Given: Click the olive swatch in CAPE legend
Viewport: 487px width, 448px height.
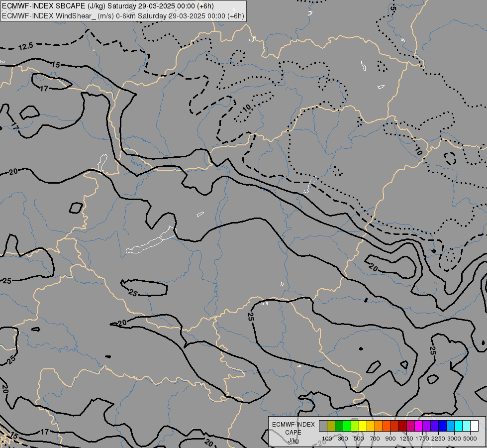Looking at the screenshot, I should (x=331, y=426).
